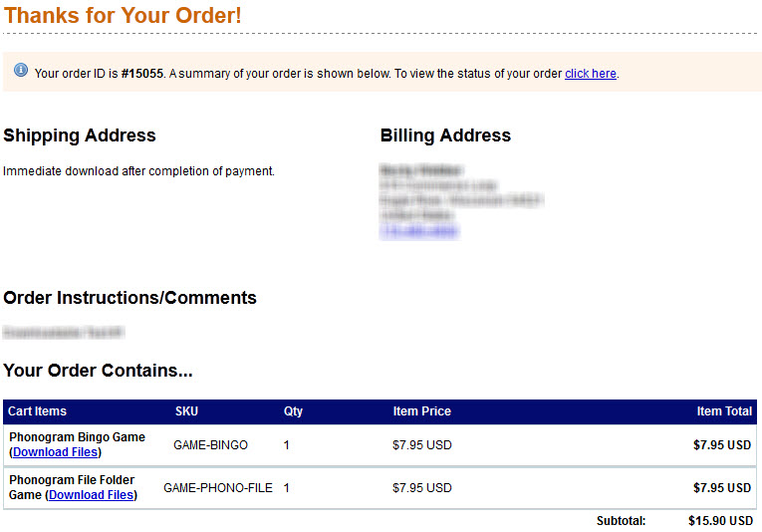The image size is (762, 532).
Task: Click the Billing Address heading
Action: pyautogui.click(x=445, y=135)
